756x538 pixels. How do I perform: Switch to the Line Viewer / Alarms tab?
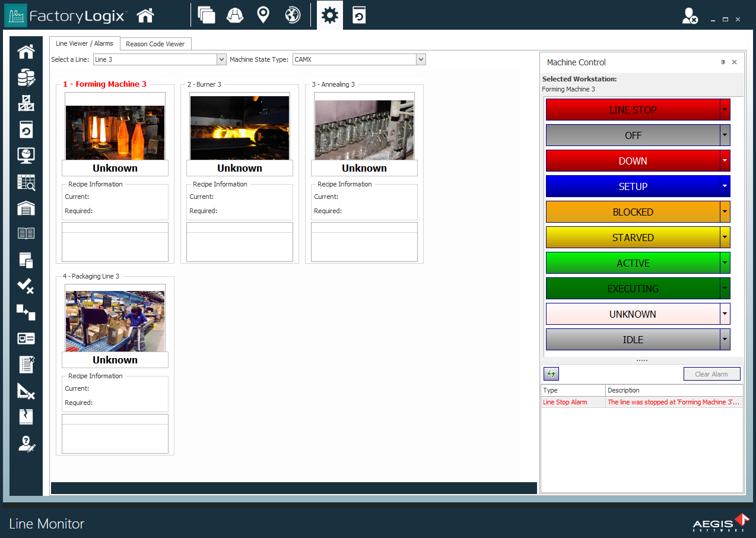tap(84, 43)
